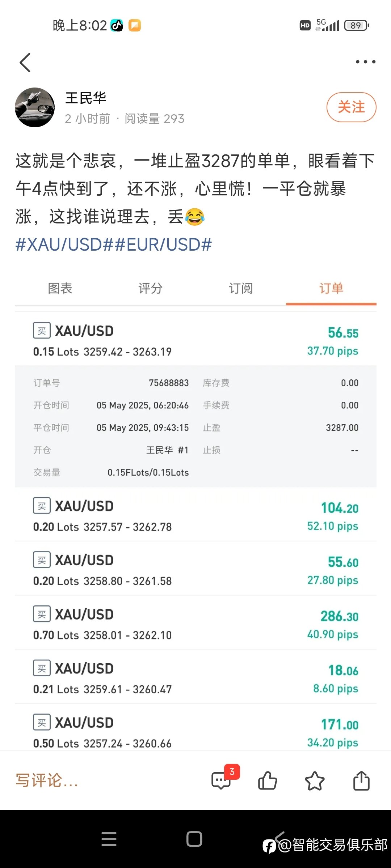Collapse the expanded 0.15 Lots XAU/USD order
Viewport: 391px width, 868px height.
pyautogui.click(x=195, y=339)
